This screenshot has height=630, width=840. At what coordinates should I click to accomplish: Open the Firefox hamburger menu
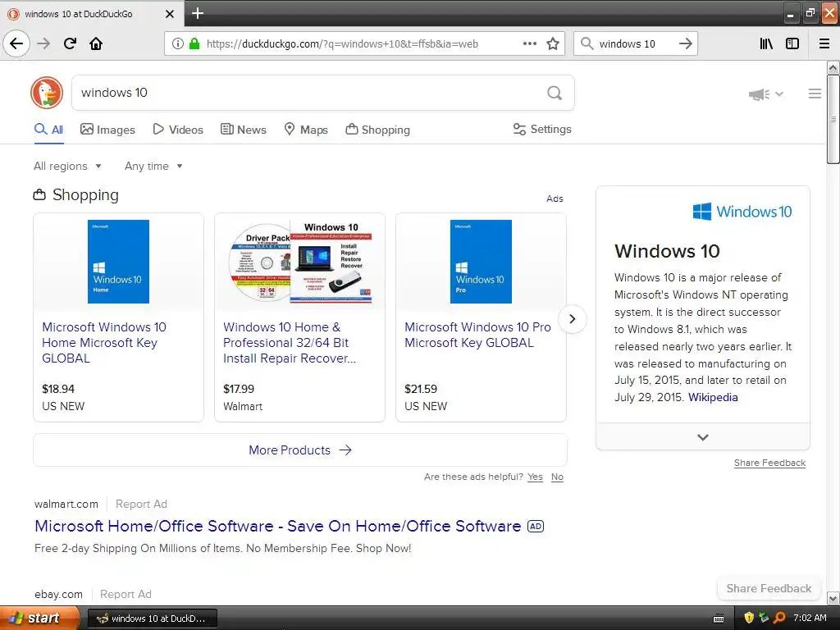click(824, 43)
